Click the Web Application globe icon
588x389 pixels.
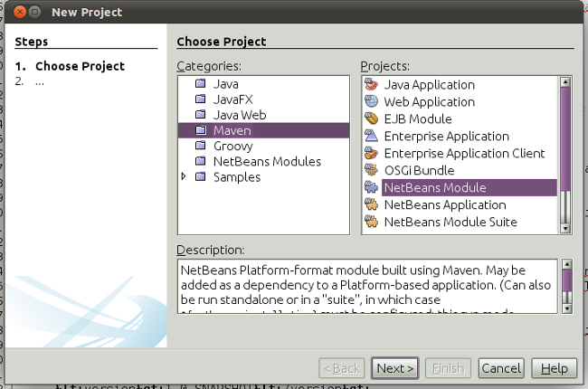pyautogui.click(x=371, y=102)
